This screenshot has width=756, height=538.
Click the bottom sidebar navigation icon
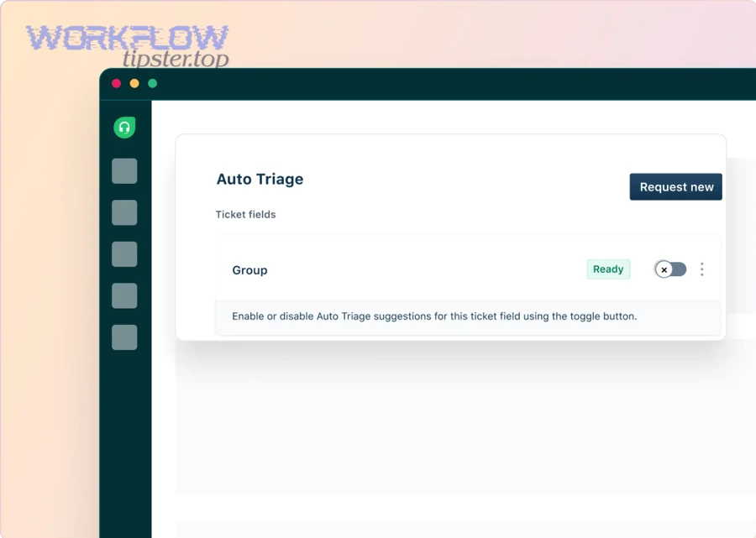(x=124, y=337)
